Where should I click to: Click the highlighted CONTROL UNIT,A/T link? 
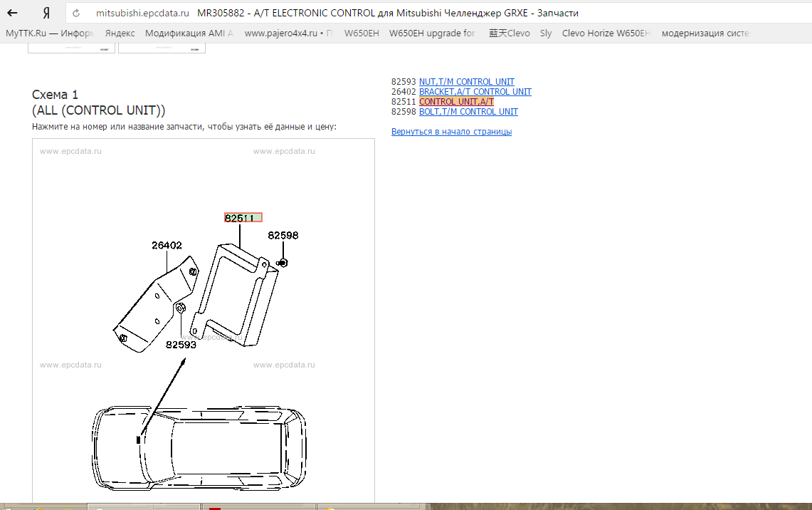pos(456,102)
